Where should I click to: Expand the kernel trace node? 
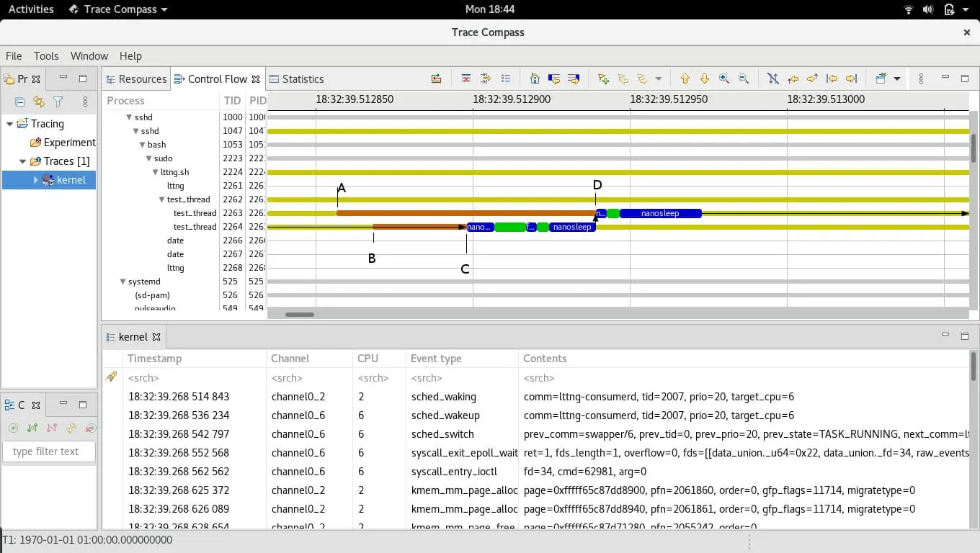pos(35,180)
